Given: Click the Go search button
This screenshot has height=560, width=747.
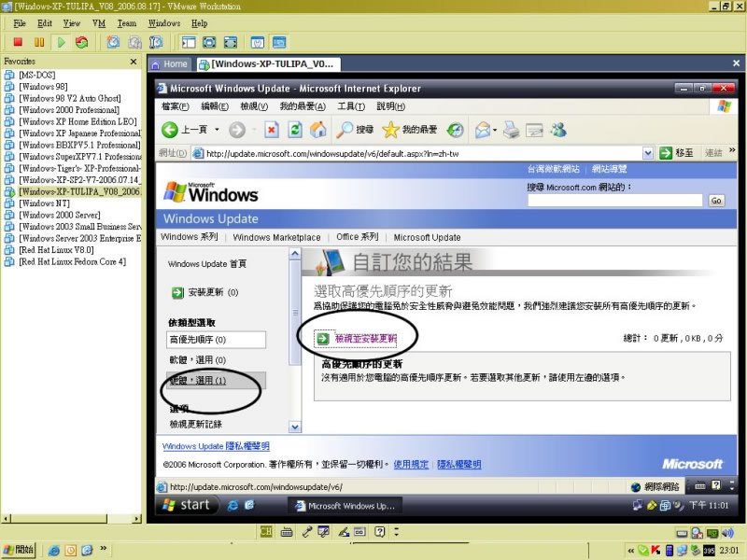Looking at the screenshot, I should [716, 201].
